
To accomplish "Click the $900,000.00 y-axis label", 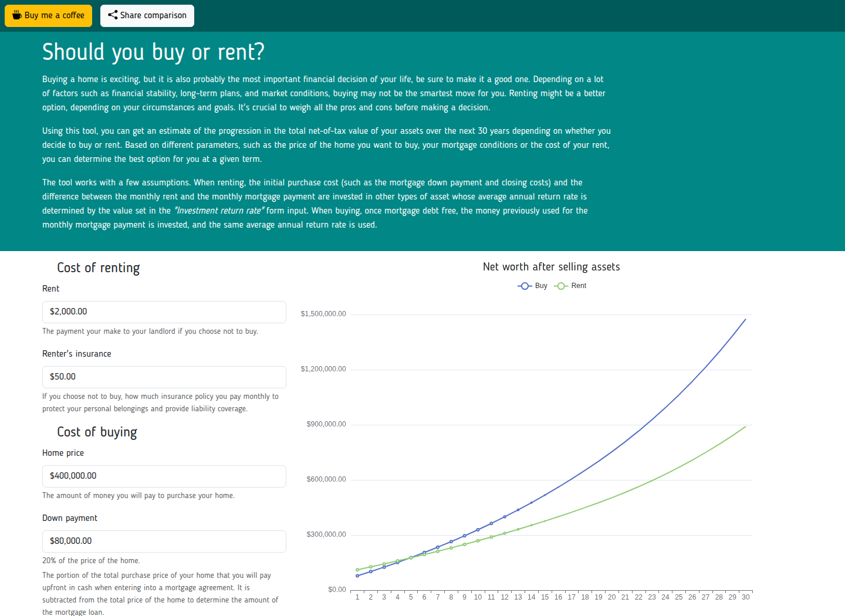I will pyautogui.click(x=326, y=424).
